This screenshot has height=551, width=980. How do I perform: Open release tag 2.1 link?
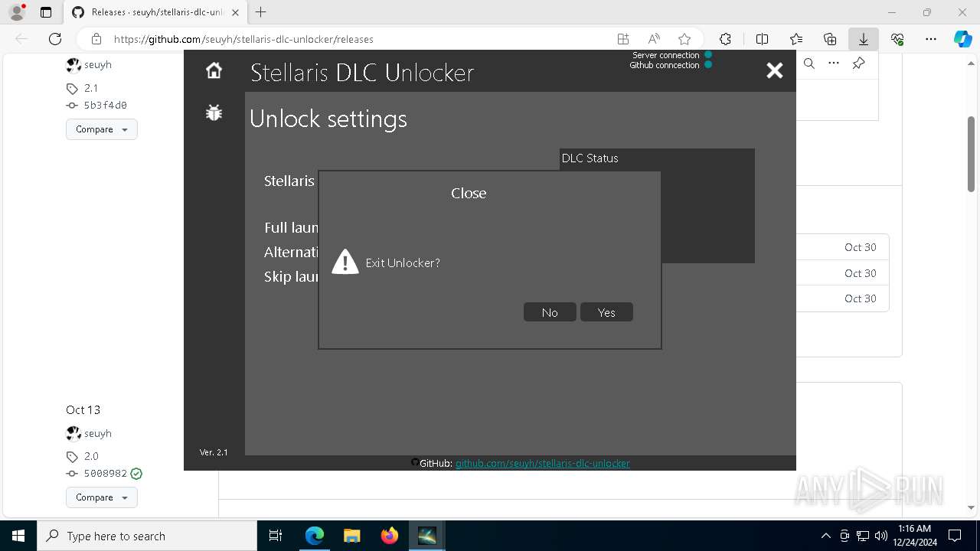point(90,88)
